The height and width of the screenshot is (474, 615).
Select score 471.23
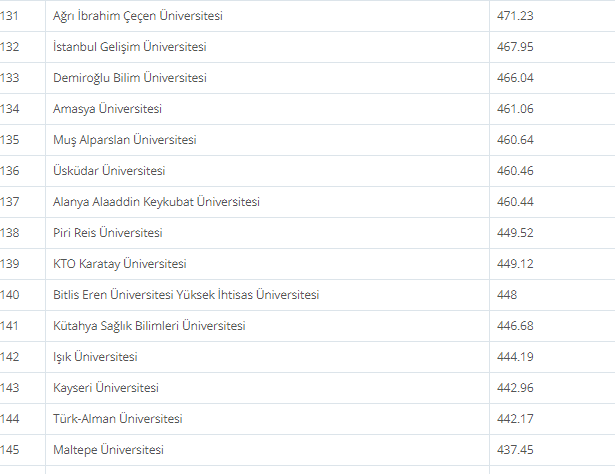click(x=515, y=16)
